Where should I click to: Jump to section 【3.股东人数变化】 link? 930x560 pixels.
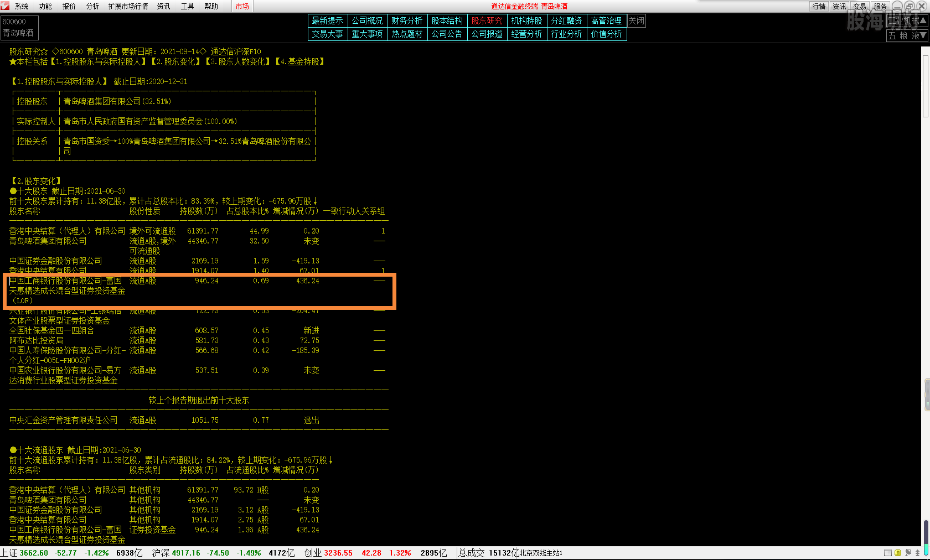(x=237, y=61)
